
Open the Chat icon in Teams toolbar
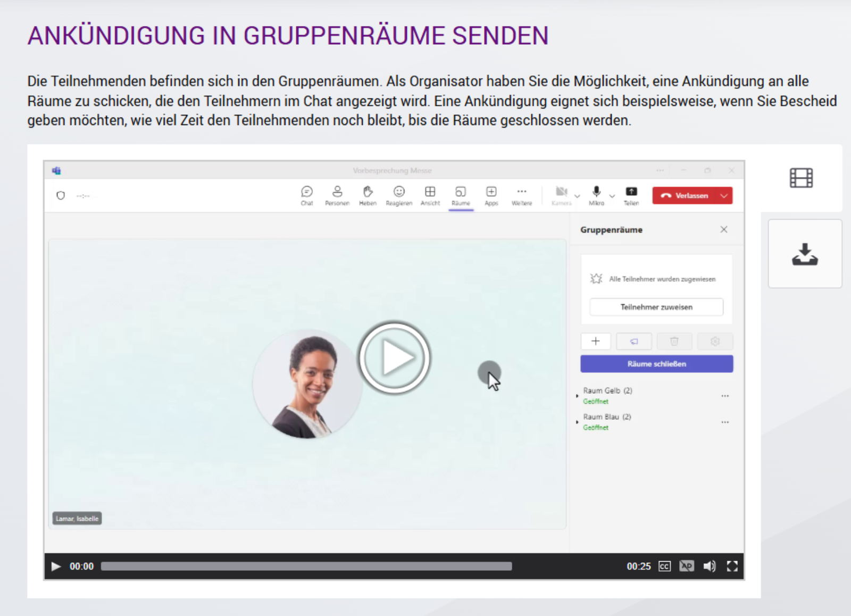click(x=307, y=195)
